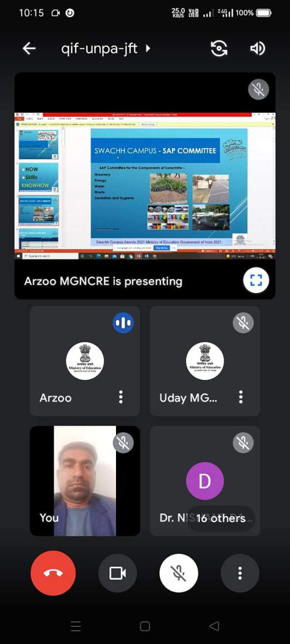Screen dimensions: 290x644
Task: Switch camera using the flip camera icon
Action: click(219, 48)
